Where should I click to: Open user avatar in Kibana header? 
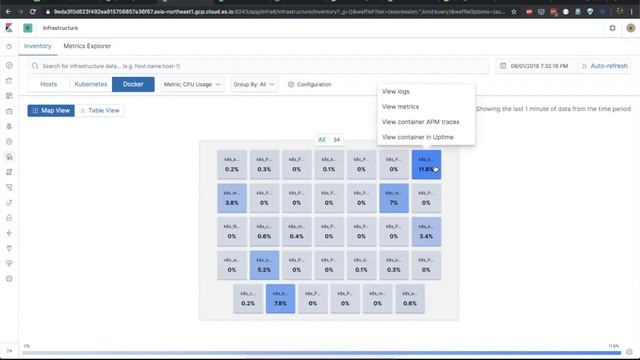click(631, 28)
